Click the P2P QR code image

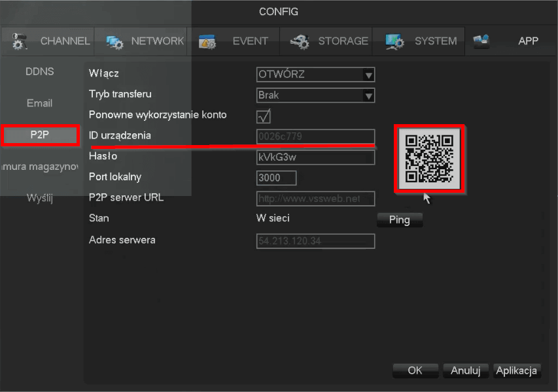point(429,159)
